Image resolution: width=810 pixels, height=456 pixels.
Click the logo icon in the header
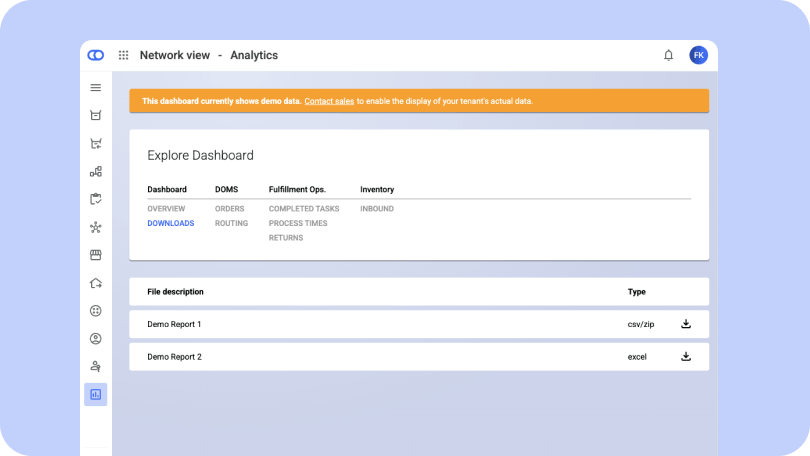tap(96, 55)
